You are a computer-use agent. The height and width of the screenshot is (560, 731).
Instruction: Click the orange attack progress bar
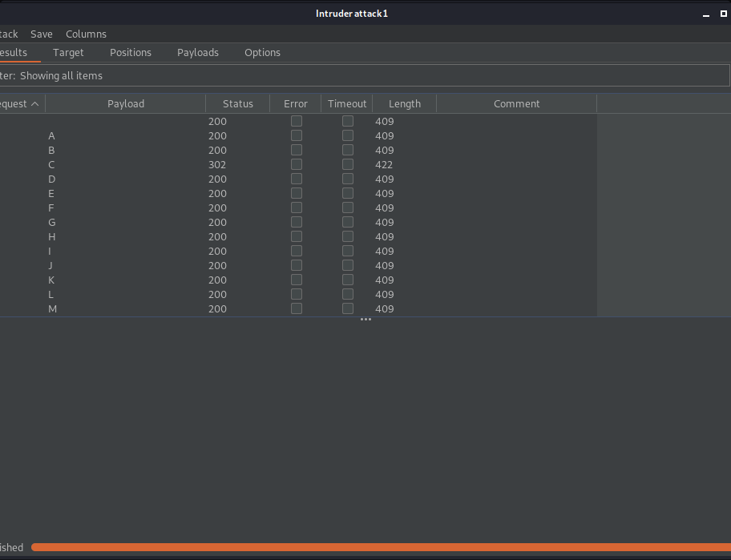pos(381,547)
